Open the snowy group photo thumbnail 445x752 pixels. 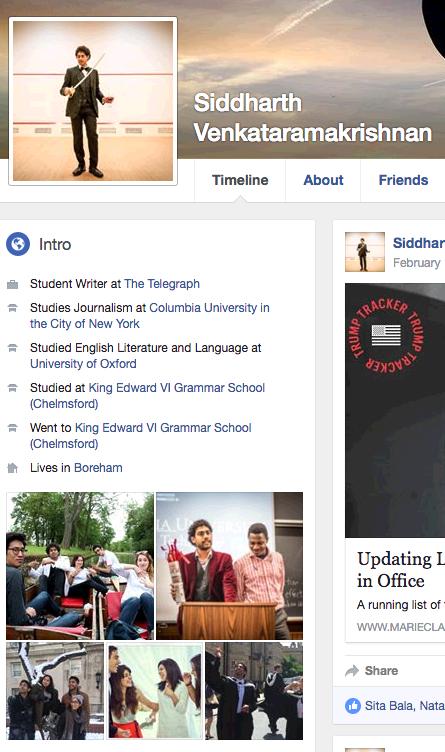point(55,691)
